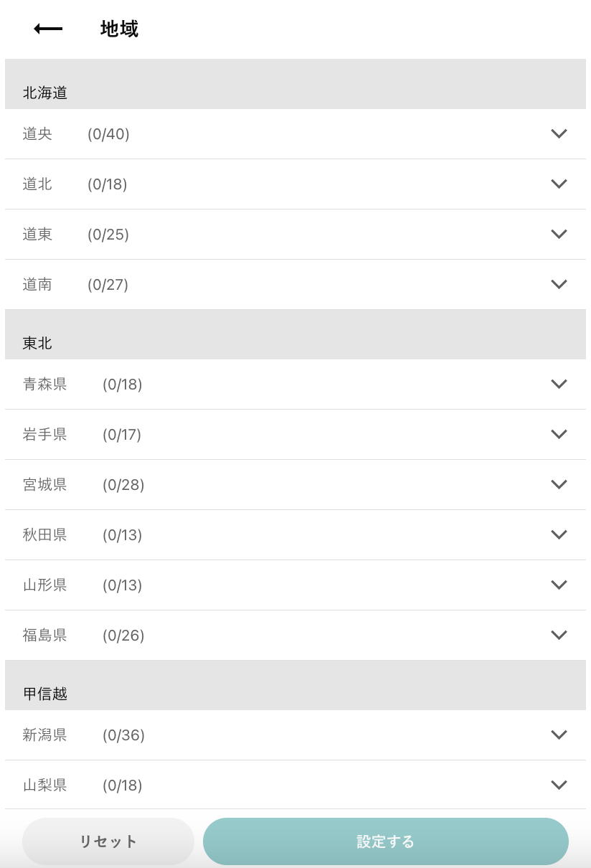This screenshot has width=591, height=868.
Task: Expand the 宮城県 chevron arrow
Action: coord(559,484)
